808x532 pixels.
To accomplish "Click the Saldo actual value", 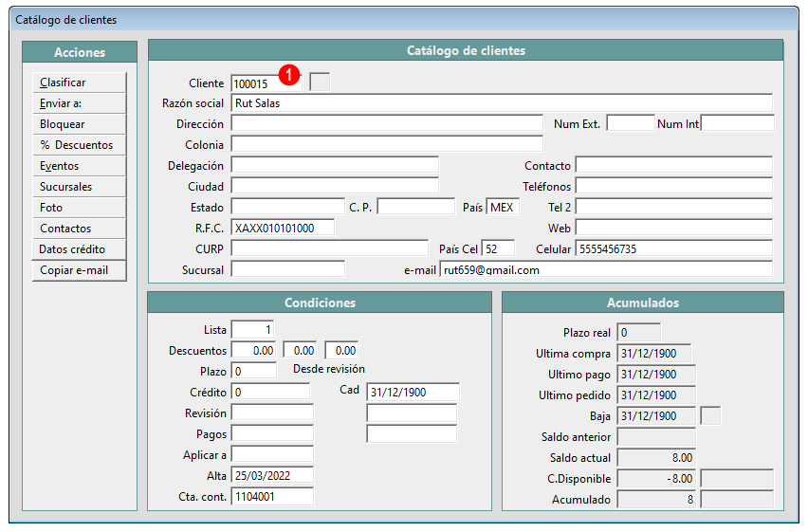I will tap(656, 458).
